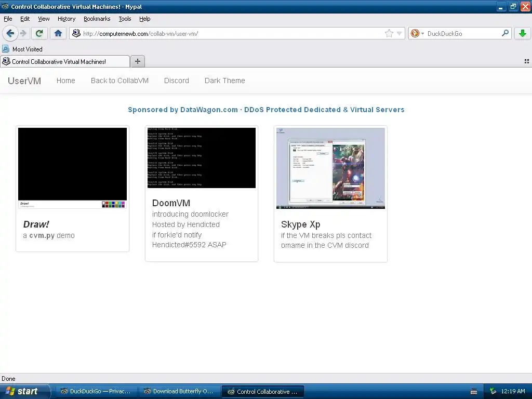Open the DuckDuckGo search engine selector

[417, 33]
